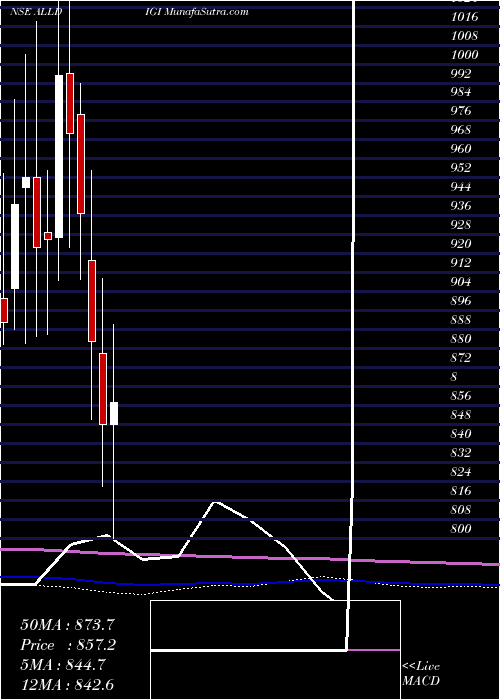Click the blue moving average line
This screenshot has width=500, height=700.
pyautogui.click(x=250, y=582)
